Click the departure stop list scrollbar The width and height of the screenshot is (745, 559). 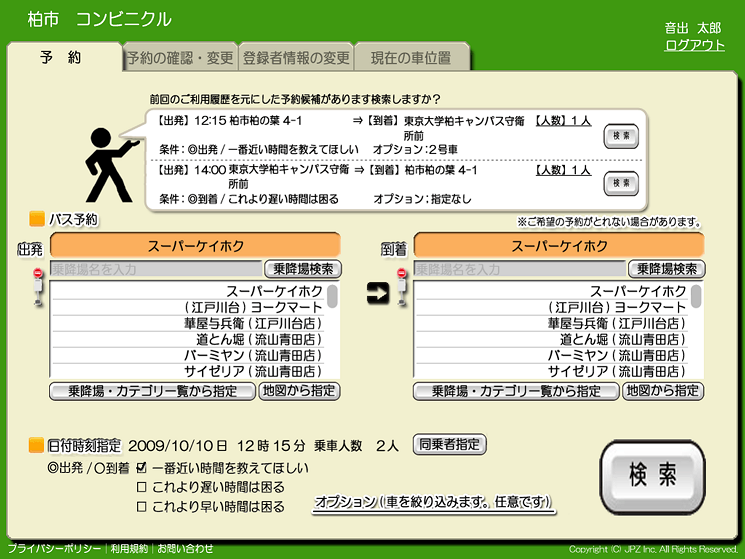333,297
